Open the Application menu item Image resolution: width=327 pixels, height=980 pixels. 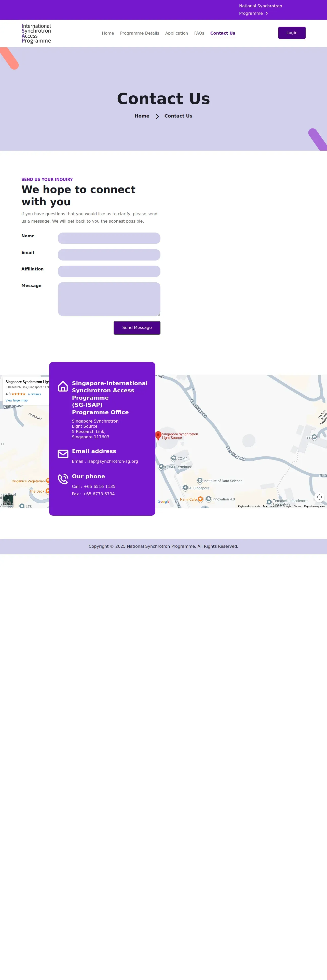coord(177,34)
